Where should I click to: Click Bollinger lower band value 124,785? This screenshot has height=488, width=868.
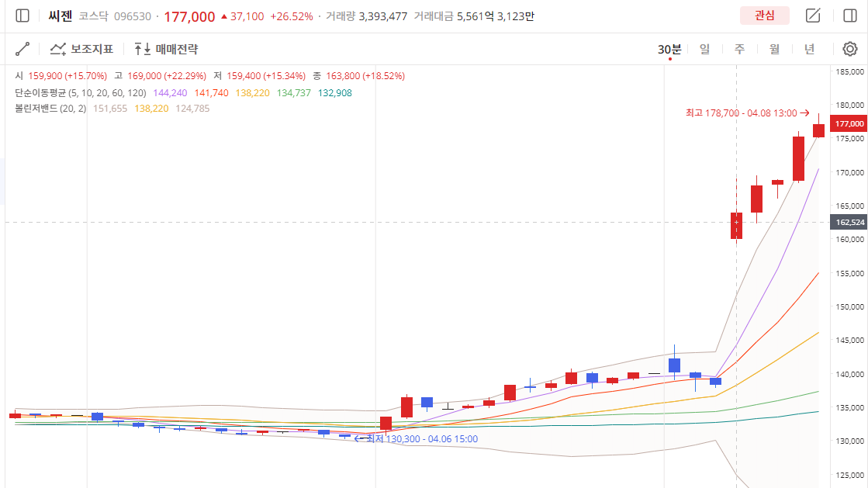(192, 109)
